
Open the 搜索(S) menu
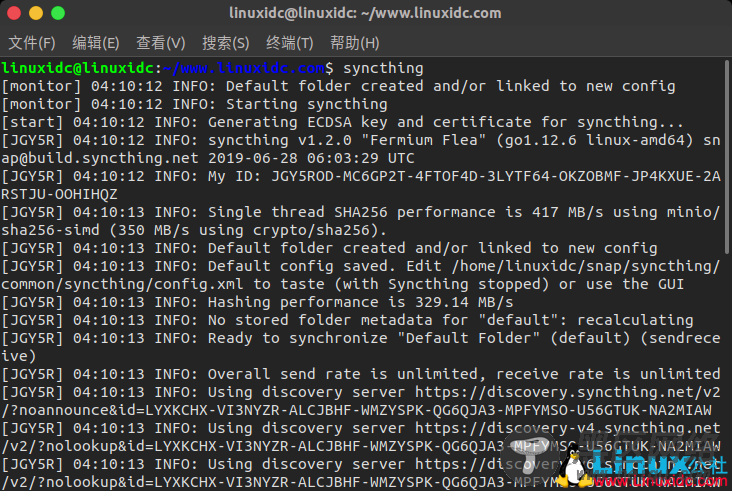(225, 43)
